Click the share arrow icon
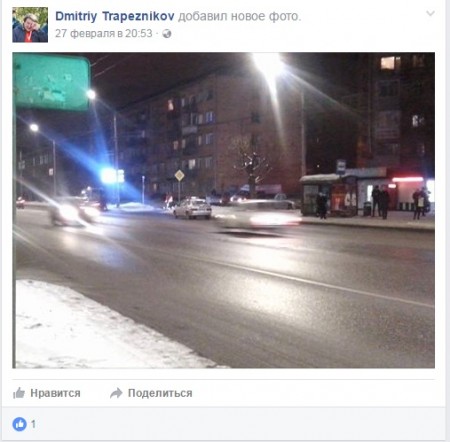 pos(116,393)
